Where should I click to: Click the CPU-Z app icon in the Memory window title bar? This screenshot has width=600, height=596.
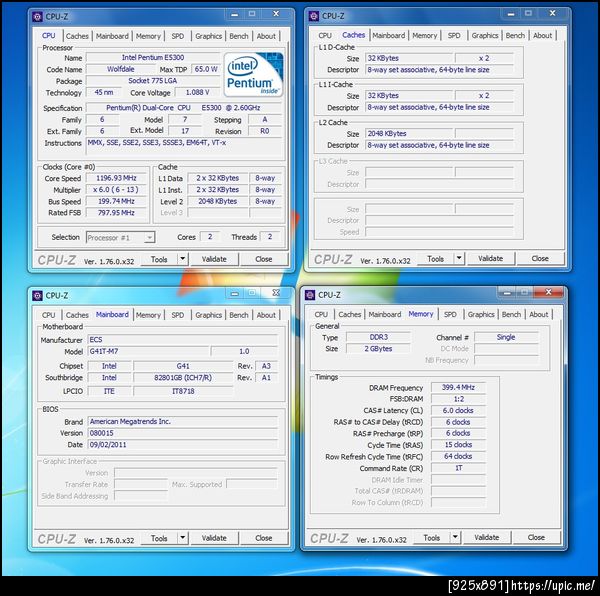coord(310,295)
